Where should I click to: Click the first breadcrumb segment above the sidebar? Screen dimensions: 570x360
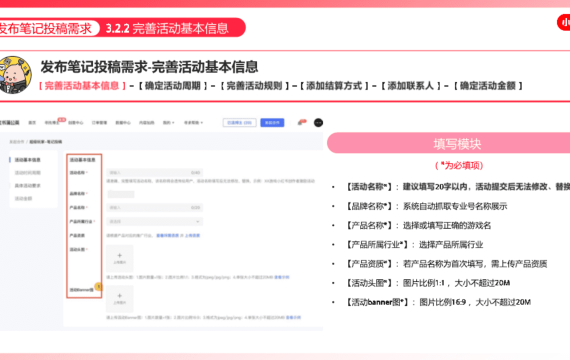[x=17, y=142]
